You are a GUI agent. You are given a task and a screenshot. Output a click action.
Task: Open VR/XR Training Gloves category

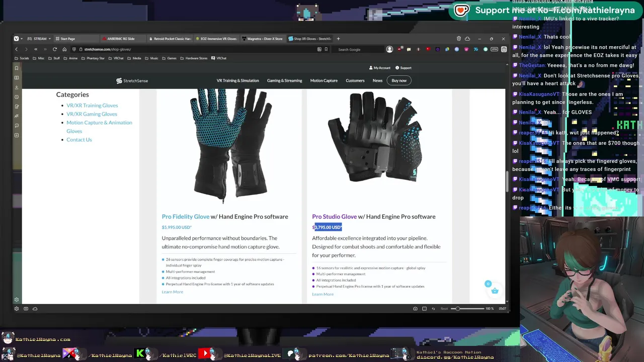pos(92,105)
